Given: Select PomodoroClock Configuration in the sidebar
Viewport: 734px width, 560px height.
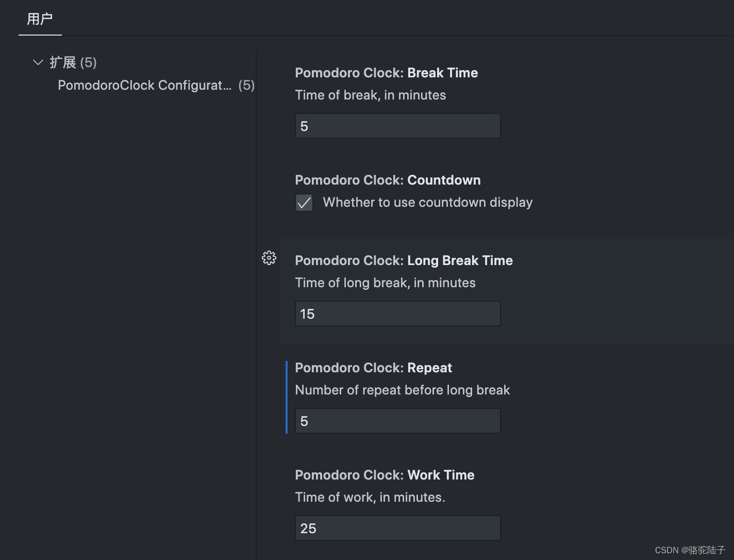Looking at the screenshot, I should [145, 85].
